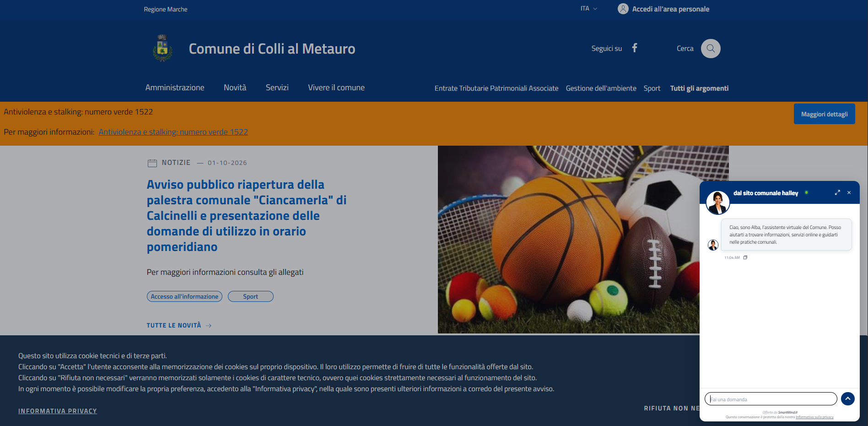
Task: Open the Informativa Privacy cookie link
Action: pos(58,411)
